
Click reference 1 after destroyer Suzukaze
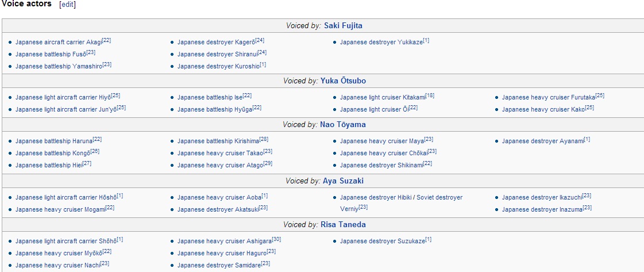[429, 240]
